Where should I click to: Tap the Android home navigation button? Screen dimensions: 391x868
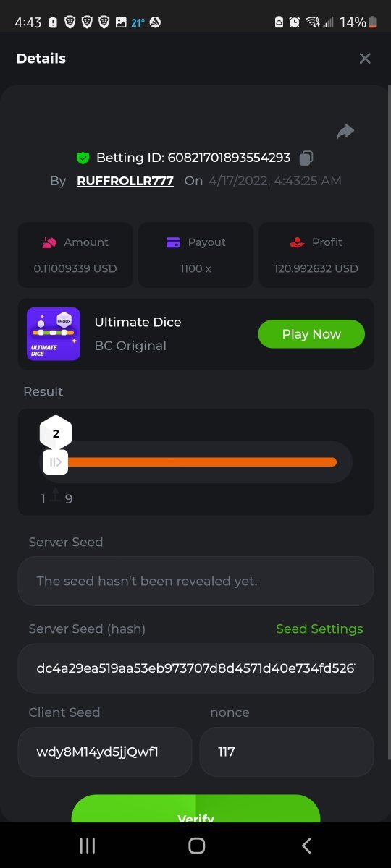point(196,846)
